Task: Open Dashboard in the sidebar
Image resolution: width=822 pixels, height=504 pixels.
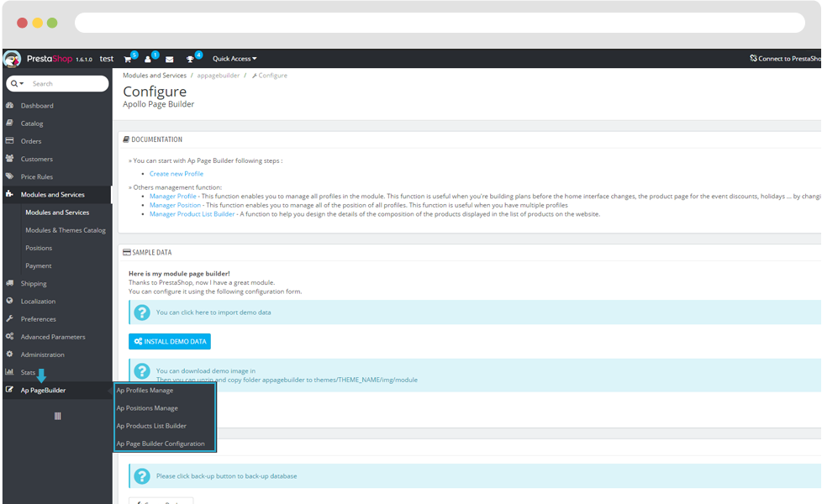Action: coord(37,105)
